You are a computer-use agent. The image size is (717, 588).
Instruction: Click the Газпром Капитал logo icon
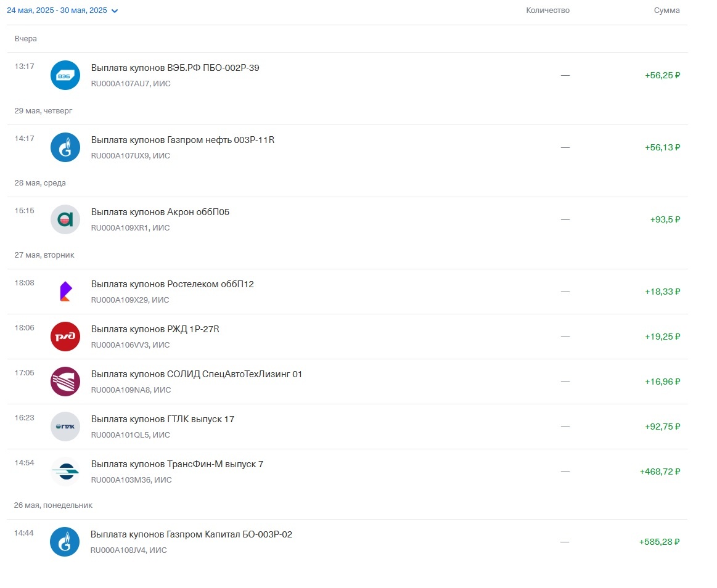65,542
